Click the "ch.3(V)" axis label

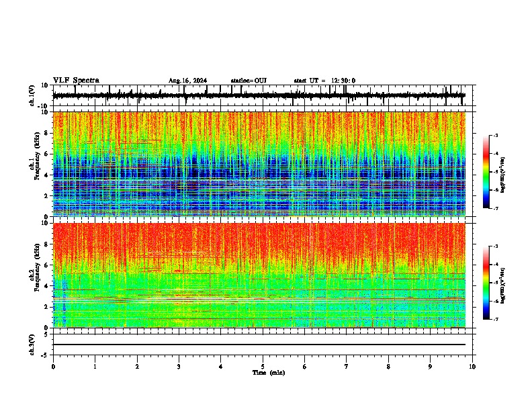pyautogui.click(x=32, y=345)
